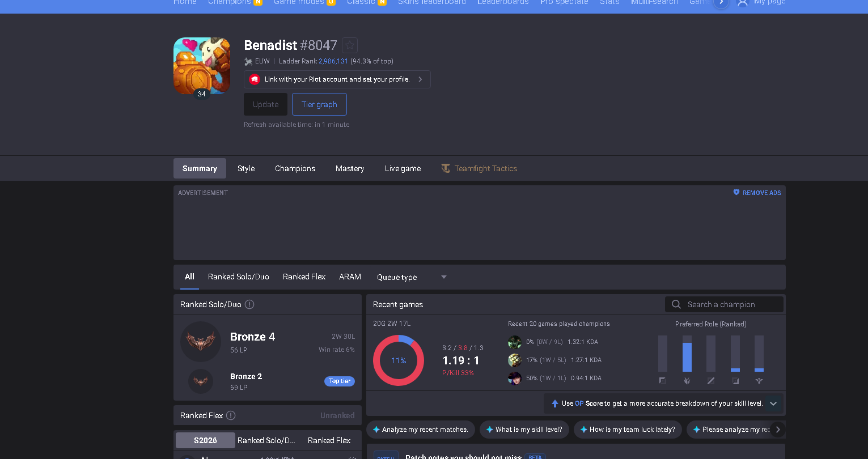868x459 pixels.
Task: Click the REMOVE ADS link
Action: click(762, 193)
